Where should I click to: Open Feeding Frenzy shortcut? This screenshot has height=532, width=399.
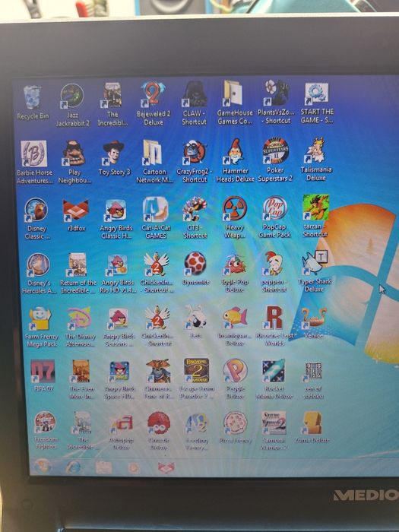point(196,423)
